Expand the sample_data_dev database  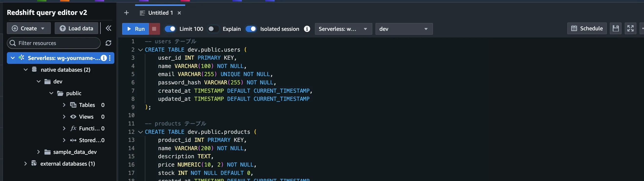(38, 152)
